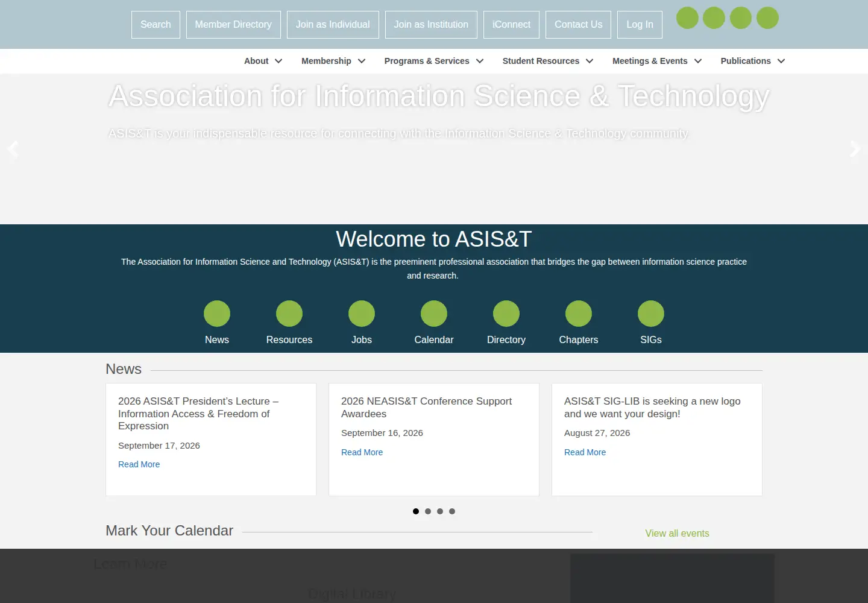Open View all events link

pos(677,534)
